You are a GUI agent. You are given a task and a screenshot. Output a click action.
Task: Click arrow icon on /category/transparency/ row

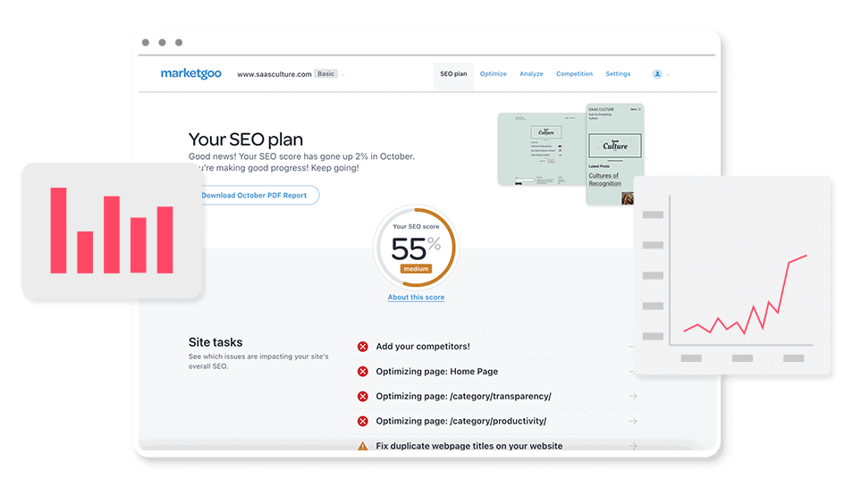633,397
